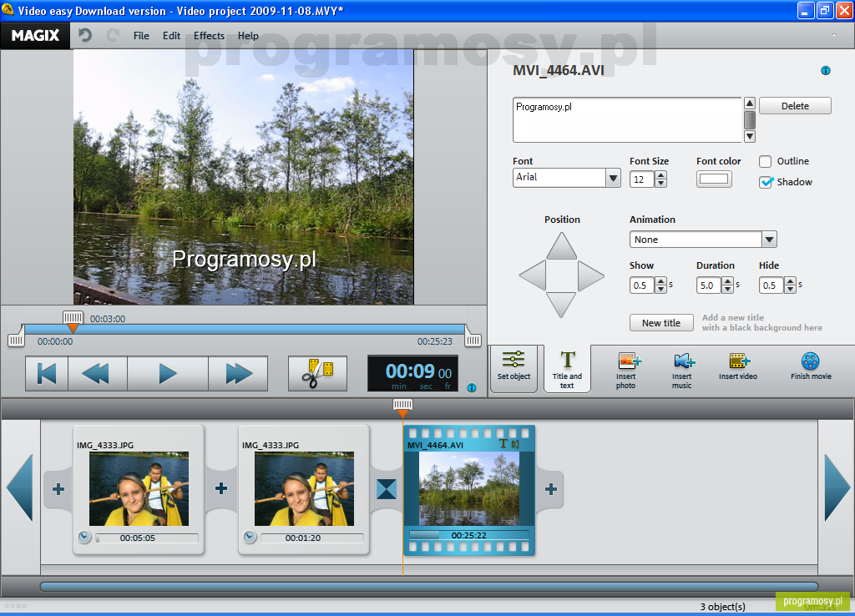The image size is (855, 616).
Task: Increase Show time with up arrow
Action: [x=661, y=281]
